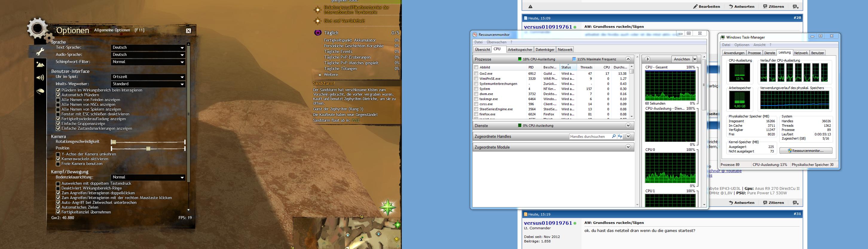Click the purple Täglich achievement icon

point(318,33)
